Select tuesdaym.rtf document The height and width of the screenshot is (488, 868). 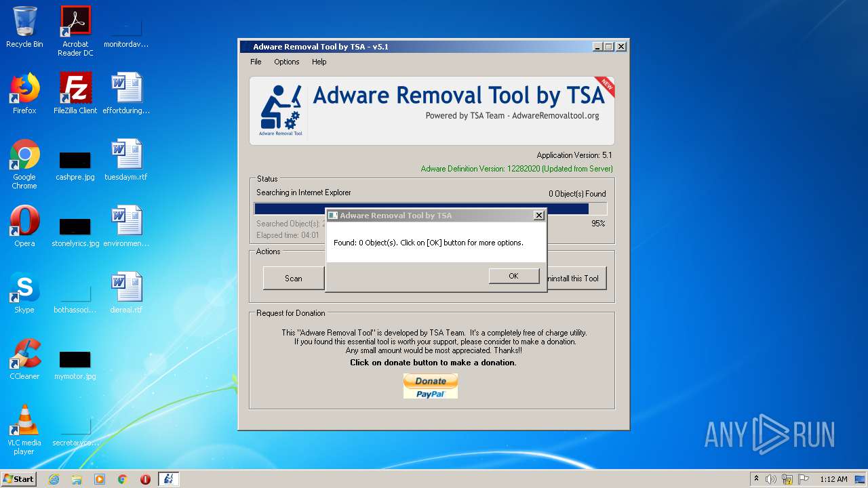126,160
